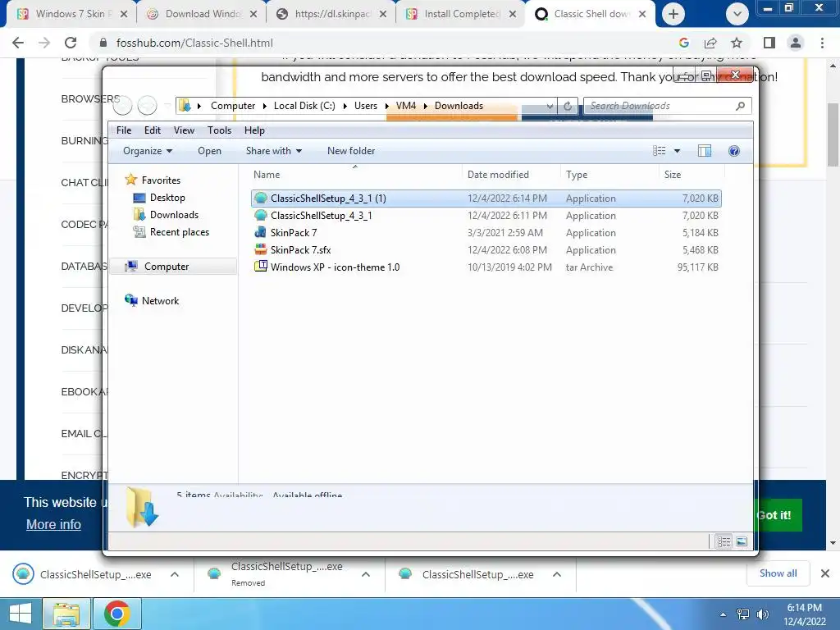Expand options for removed ClassicShellSetup download
The width and height of the screenshot is (840, 630).
click(x=366, y=574)
